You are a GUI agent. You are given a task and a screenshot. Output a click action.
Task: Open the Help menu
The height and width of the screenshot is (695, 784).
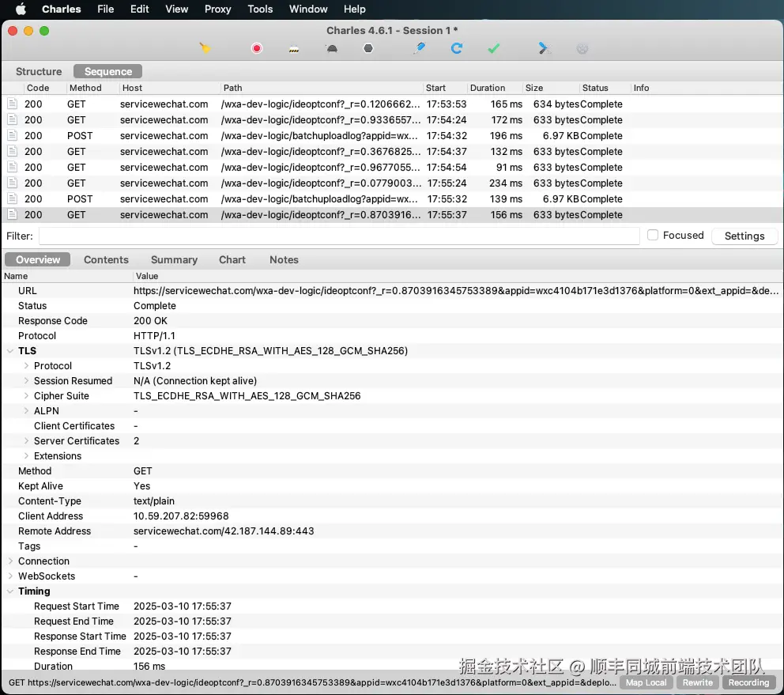(355, 9)
